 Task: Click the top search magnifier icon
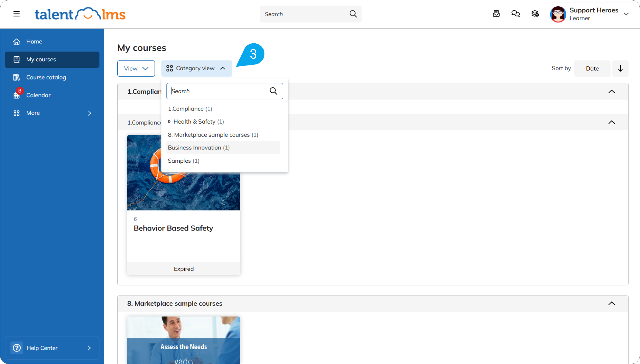(353, 14)
